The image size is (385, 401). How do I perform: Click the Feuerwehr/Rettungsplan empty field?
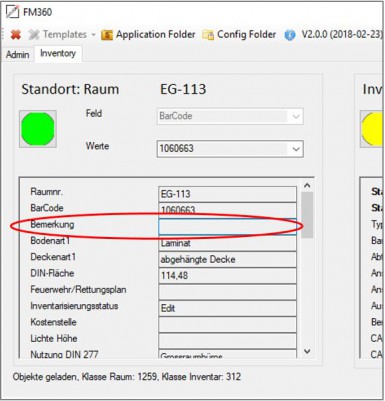(227, 292)
